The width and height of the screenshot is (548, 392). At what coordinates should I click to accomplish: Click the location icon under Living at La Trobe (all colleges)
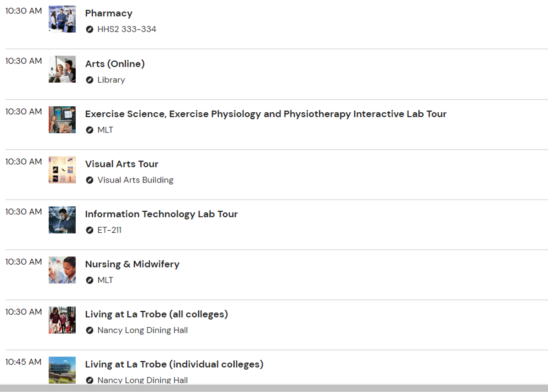point(90,330)
